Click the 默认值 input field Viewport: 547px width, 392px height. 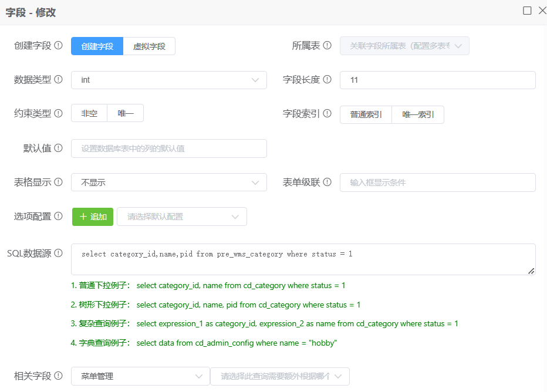pos(168,148)
